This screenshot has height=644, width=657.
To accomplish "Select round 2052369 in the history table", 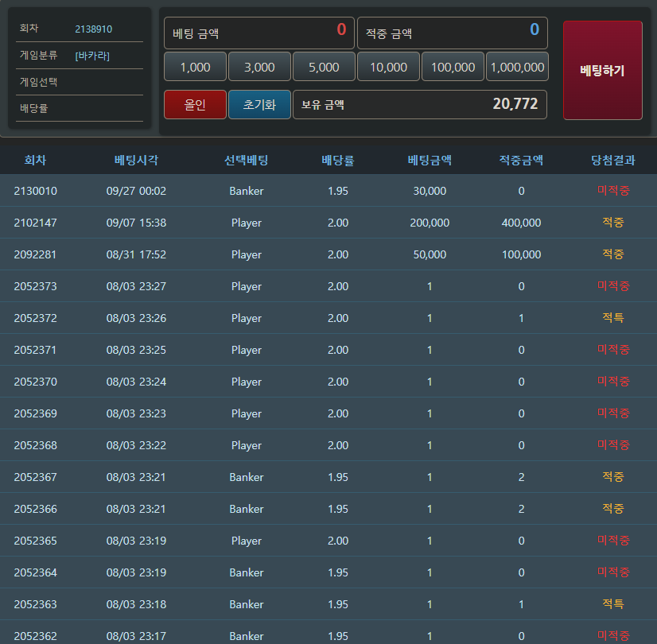I will (x=35, y=413).
